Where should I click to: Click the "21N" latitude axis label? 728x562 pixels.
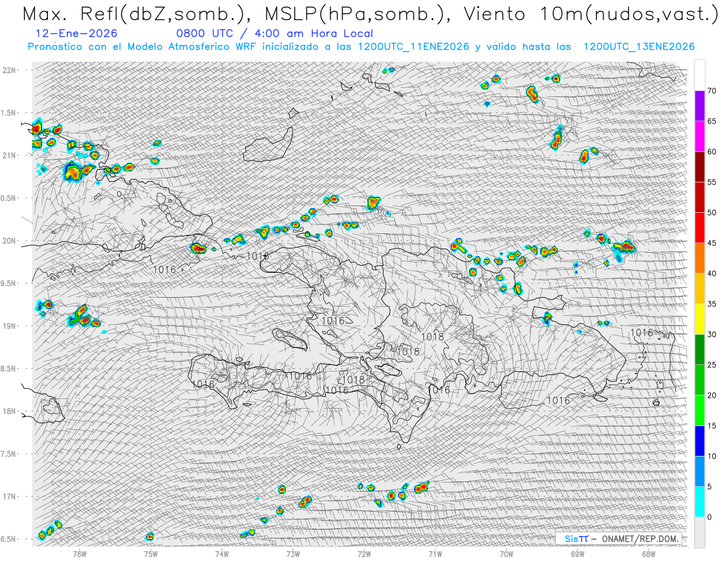pyautogui.click(x=10, y=156)
